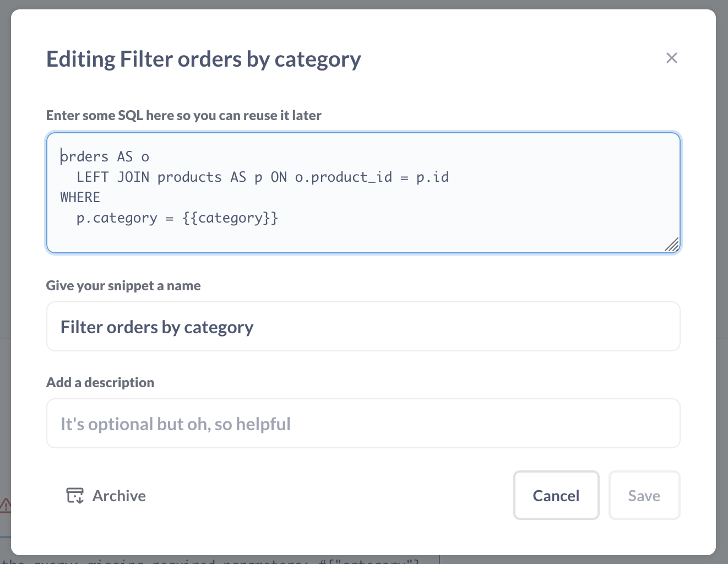Close the snippet editing dialog
Image resolution: width=728 pixels, height=564 pixels.
[671, 58]
